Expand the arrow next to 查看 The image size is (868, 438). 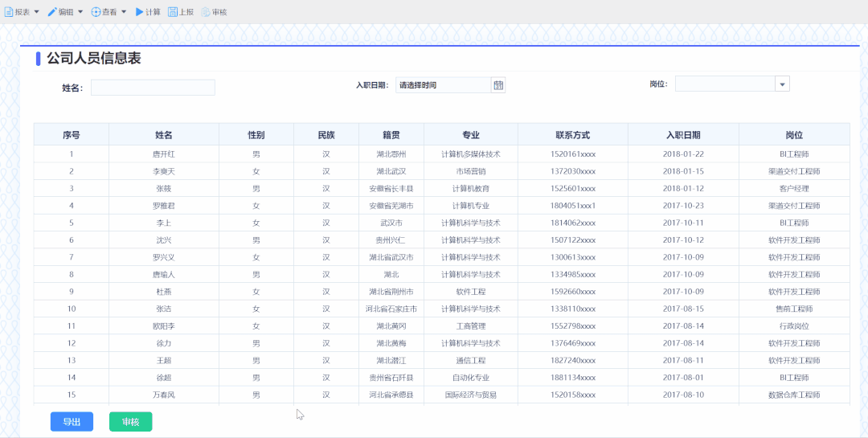point(124,12)
